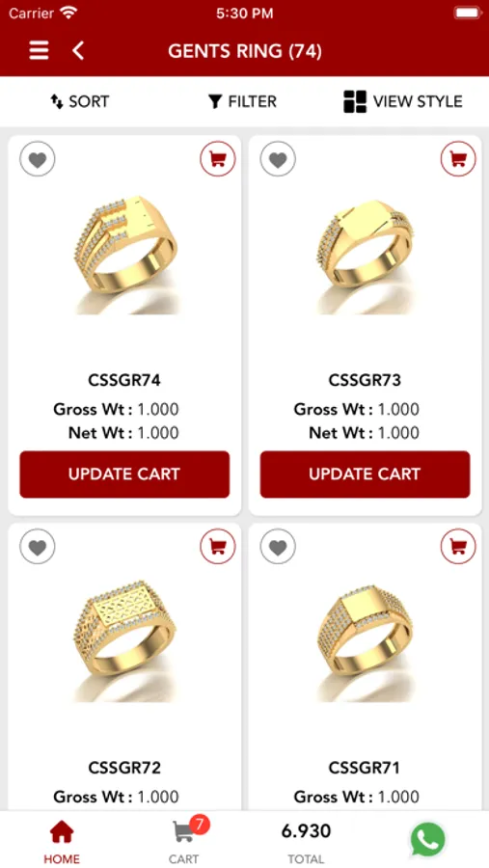The height and width of the screenshot is (868, 489).
Task: Open the wifi status indicator
Action: pos(68,14)
